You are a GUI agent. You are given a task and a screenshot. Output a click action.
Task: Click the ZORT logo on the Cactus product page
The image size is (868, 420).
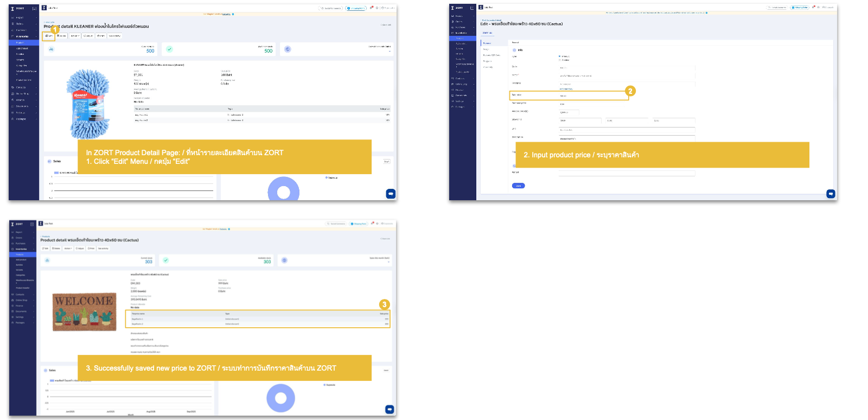click(x=17, y=224)
